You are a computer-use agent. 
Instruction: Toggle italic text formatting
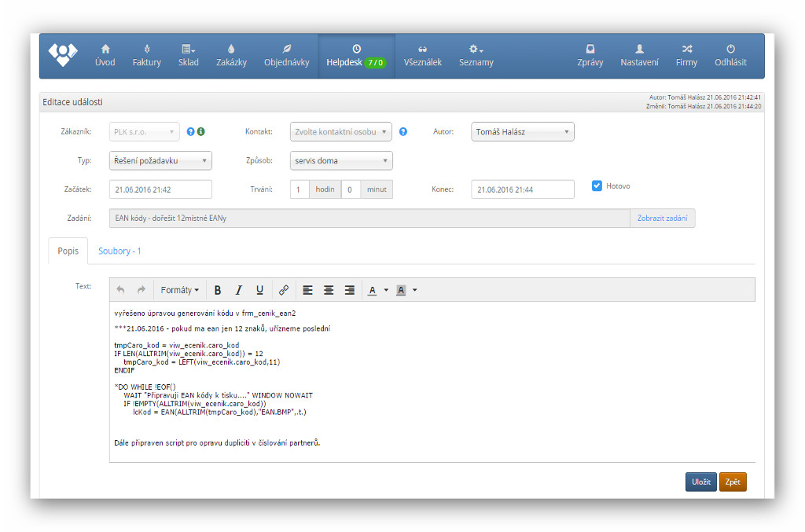239,290
